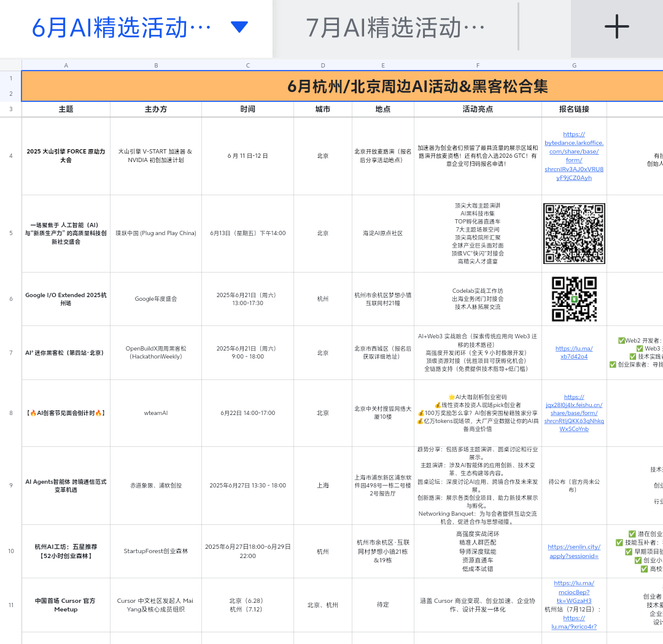Select row 6 by its row number
The width and height of the screenshot is (663, 644).
11,299
